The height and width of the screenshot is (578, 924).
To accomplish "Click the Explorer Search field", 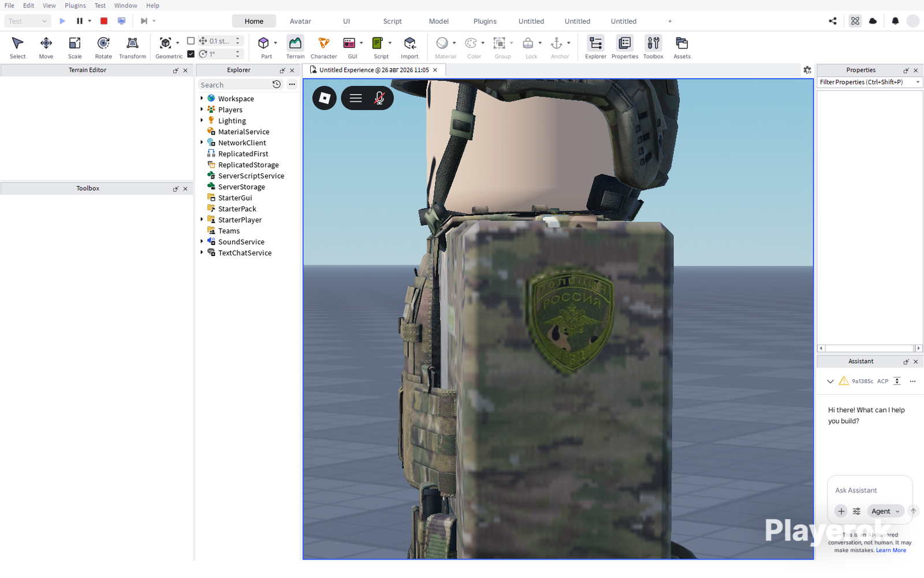I will [234, 84].
